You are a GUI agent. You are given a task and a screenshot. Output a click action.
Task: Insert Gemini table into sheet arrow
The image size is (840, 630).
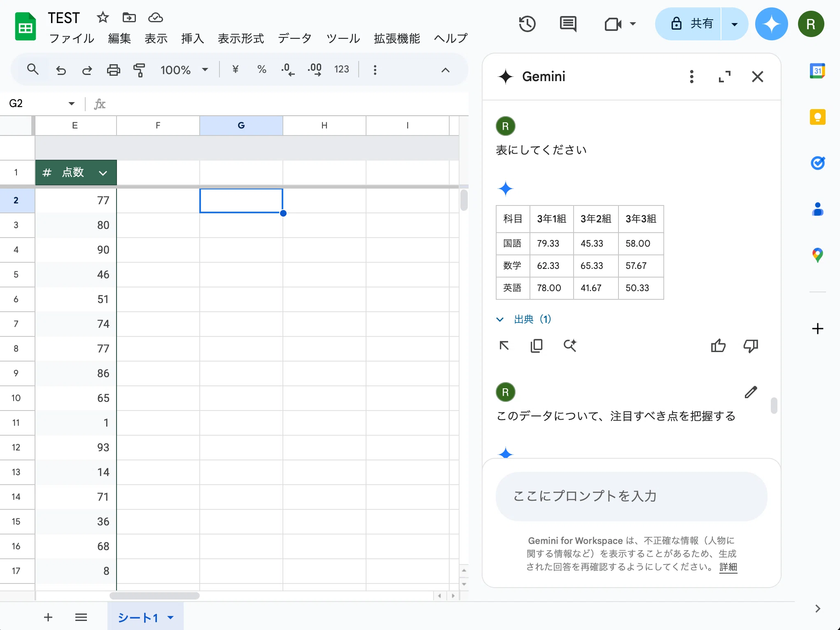tap(504, 345)
